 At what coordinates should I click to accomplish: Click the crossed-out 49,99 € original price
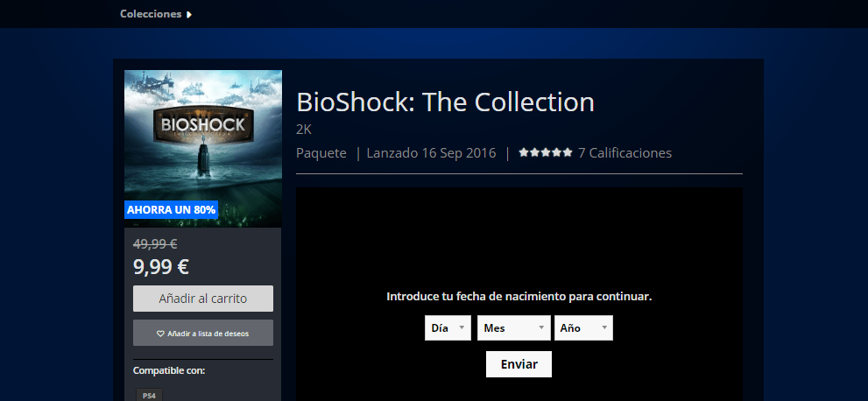pos(155,244)
